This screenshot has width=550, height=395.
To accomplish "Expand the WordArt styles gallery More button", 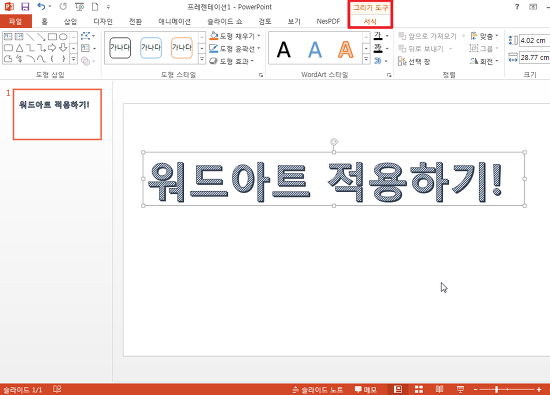I will [x=366, y=59].
